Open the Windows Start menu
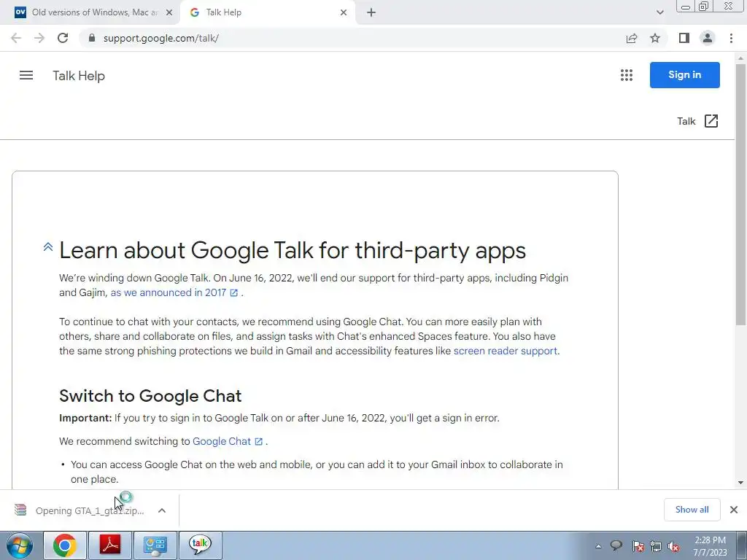The image size is (747, 560). click(20, 545)
